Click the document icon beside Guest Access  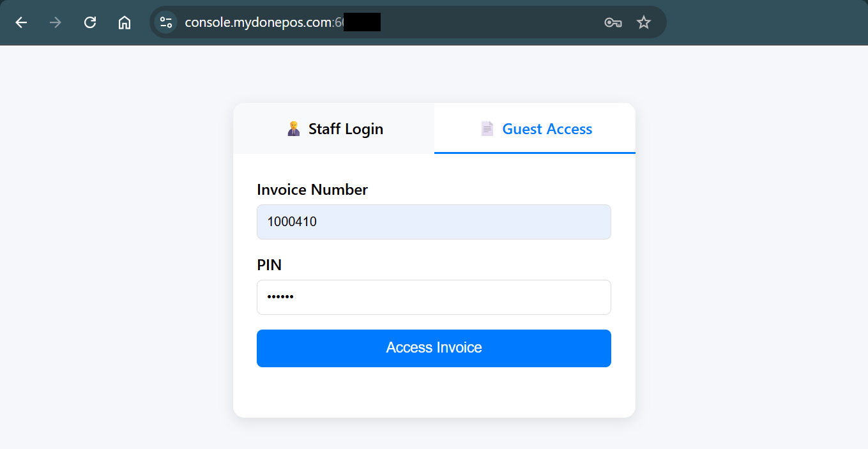tap(487, 129)
